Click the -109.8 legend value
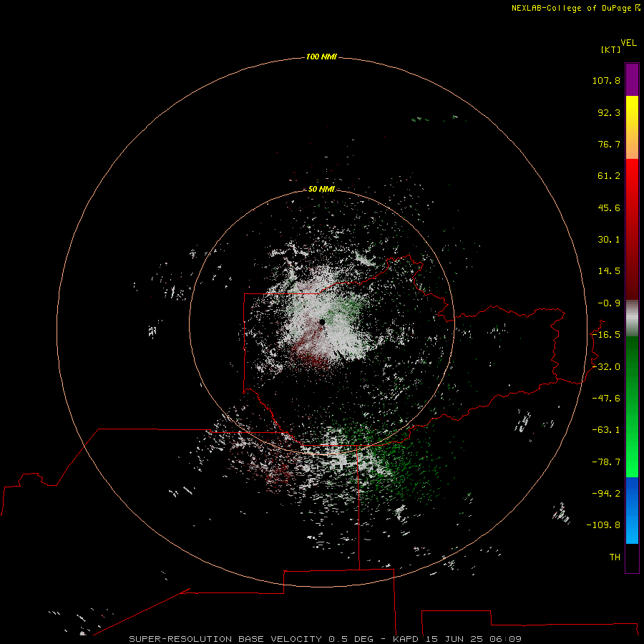Viewport: 644px width, 644px height. [x=604, y=525]
